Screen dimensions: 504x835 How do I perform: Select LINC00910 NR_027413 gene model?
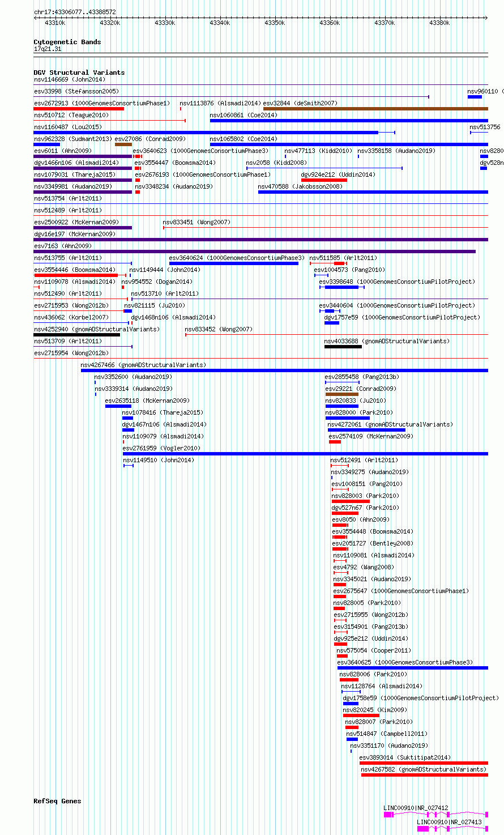point(452,829)
